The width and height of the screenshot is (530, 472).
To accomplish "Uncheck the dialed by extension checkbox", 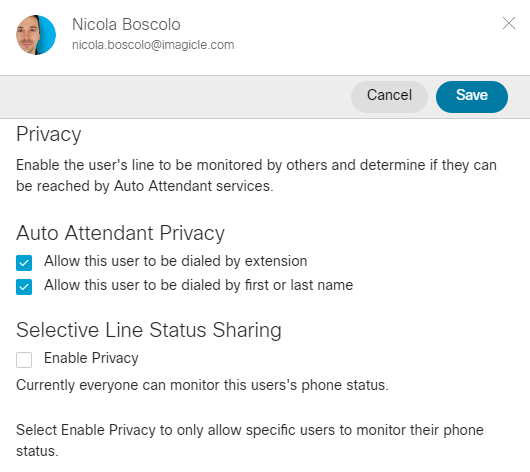I will point(24,263).
